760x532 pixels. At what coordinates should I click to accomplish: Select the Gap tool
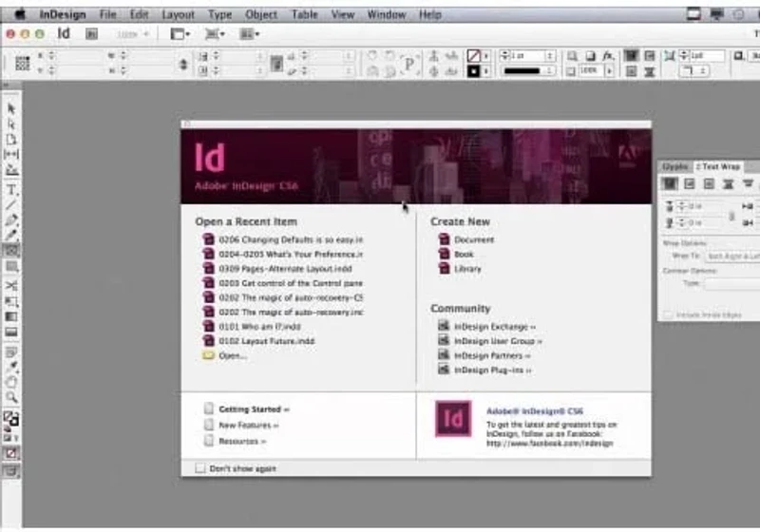click(x=11, y=155)
